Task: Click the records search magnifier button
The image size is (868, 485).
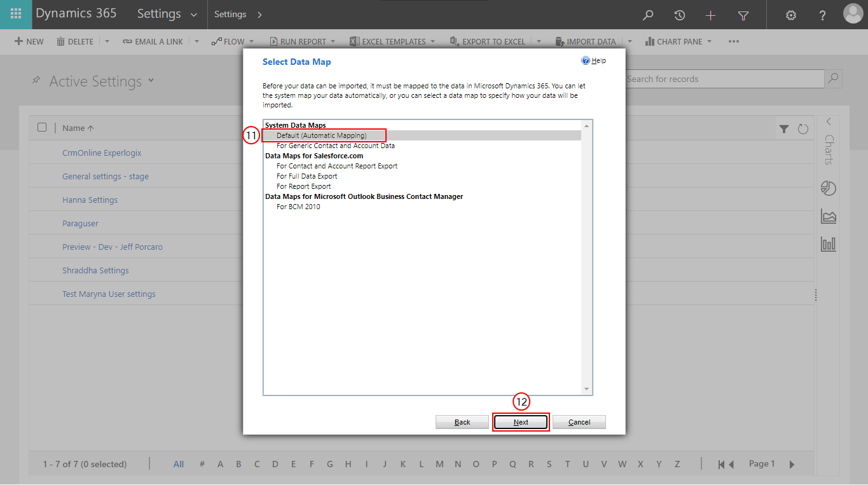Action: tap(833, 79)
